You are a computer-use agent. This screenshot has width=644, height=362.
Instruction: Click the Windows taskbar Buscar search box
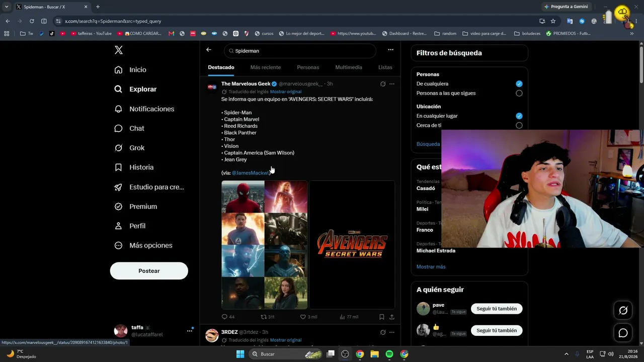coord(285,354)
